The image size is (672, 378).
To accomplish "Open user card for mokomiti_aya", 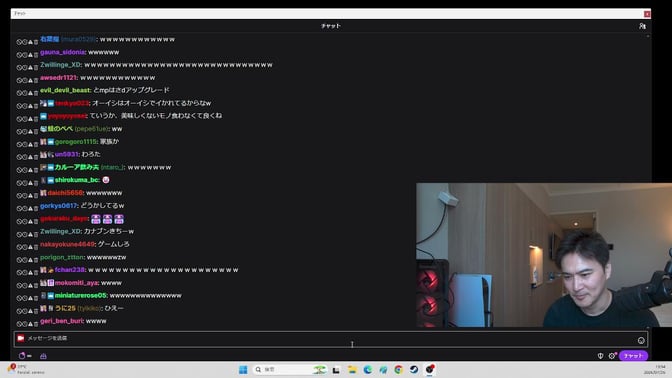I will click(x=77, y=283).
